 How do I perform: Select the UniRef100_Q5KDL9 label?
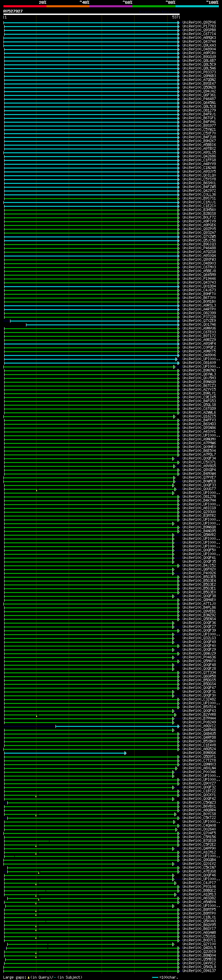tap(199, 967)
